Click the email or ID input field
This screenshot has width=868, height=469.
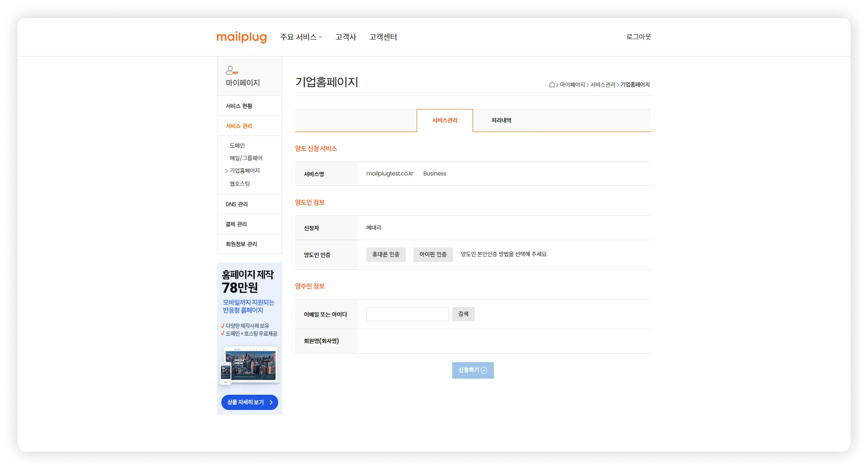click(407, 314)
